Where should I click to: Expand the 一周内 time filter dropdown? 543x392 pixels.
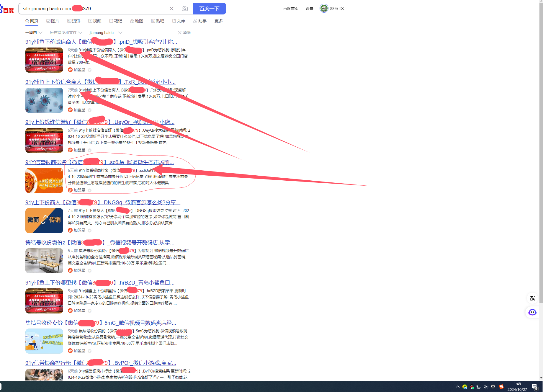point(34,32)
